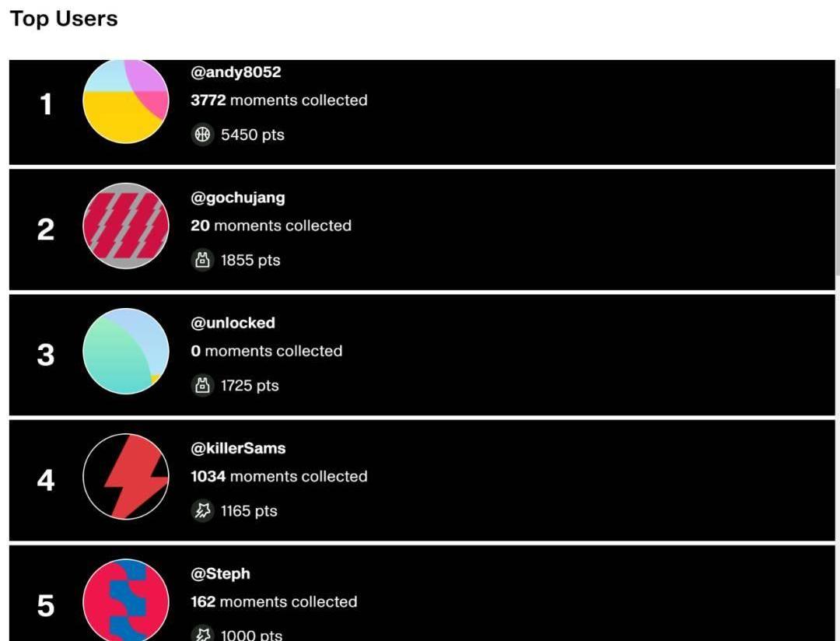Open the @unlocked username link

233,323
